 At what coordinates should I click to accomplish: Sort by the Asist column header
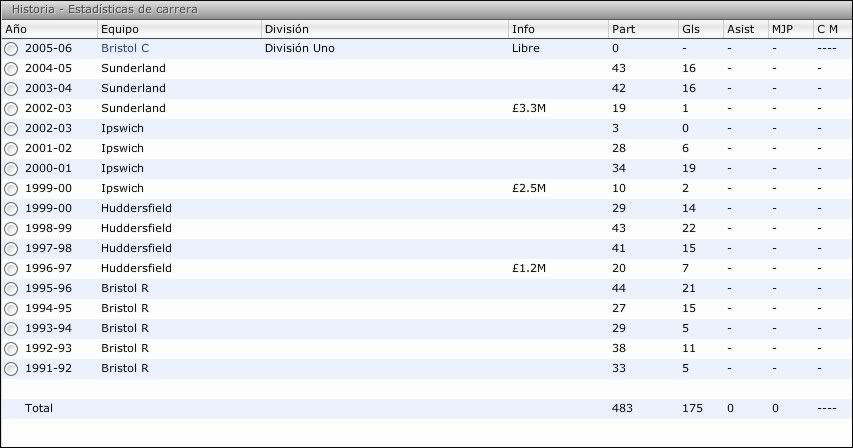(746, 29)
